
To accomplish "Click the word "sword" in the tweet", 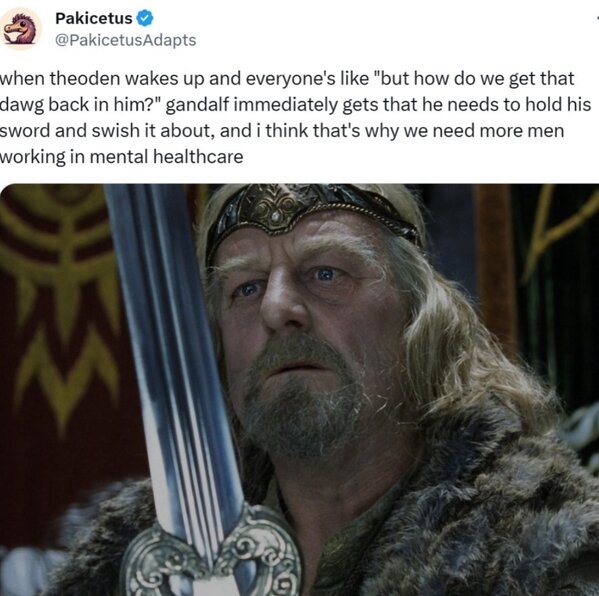I will click(x=24, y=131).
